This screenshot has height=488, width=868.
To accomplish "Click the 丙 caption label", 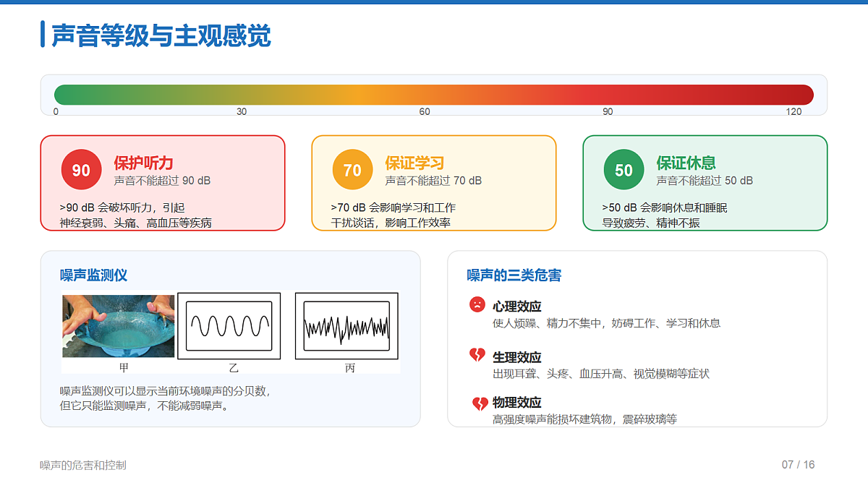I will (350, 368).
